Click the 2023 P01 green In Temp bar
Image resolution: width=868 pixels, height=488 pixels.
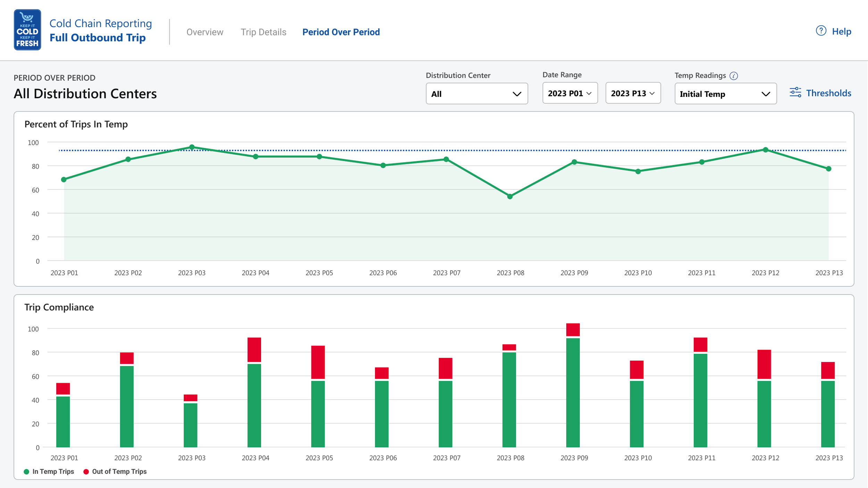63,422
